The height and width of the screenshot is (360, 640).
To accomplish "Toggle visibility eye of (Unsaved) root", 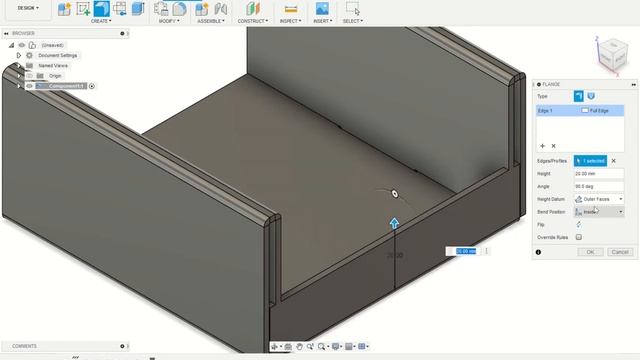I will point(22,45).
